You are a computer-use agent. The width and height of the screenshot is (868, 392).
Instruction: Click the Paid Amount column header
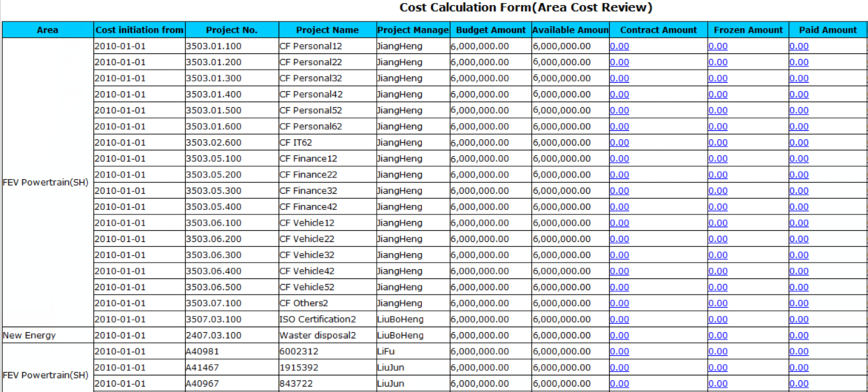(827, 30)
